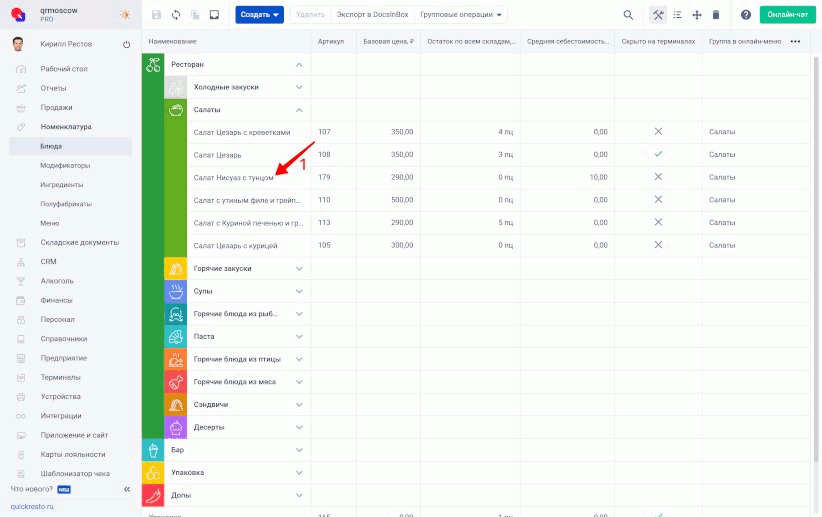The width and height of the screenshot is (822, 517).
Task: Open Отчеты in sidebar
Action: pos(53,88)
